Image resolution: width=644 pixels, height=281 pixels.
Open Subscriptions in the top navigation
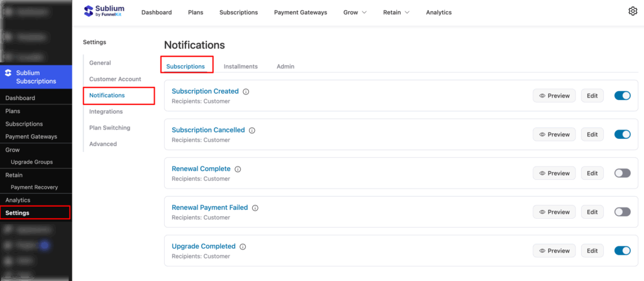[238, 13]
